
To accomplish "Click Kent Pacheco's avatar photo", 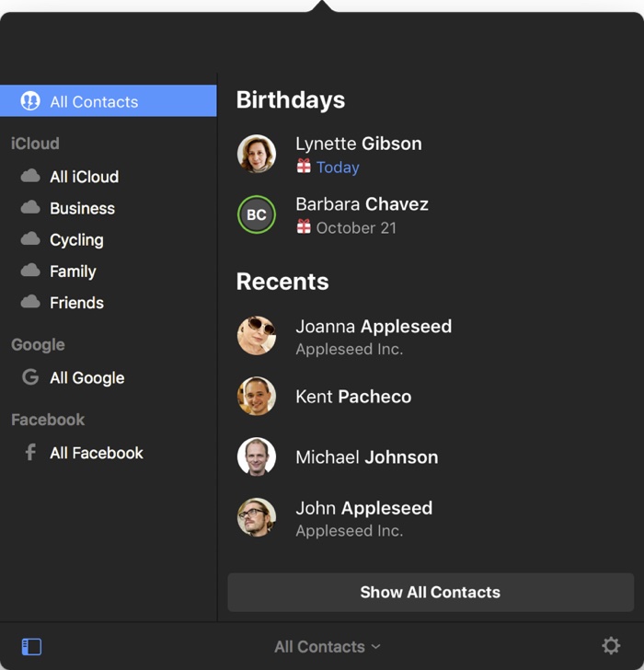I will [257, 396].
